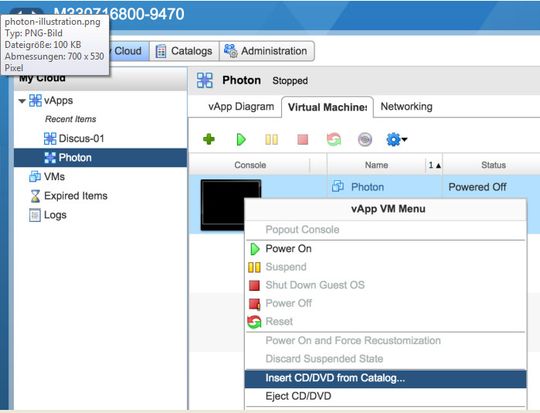This screenshot has width=540, height=413.
Task: Choose Suspend menu entry
Action: point(386,267)
